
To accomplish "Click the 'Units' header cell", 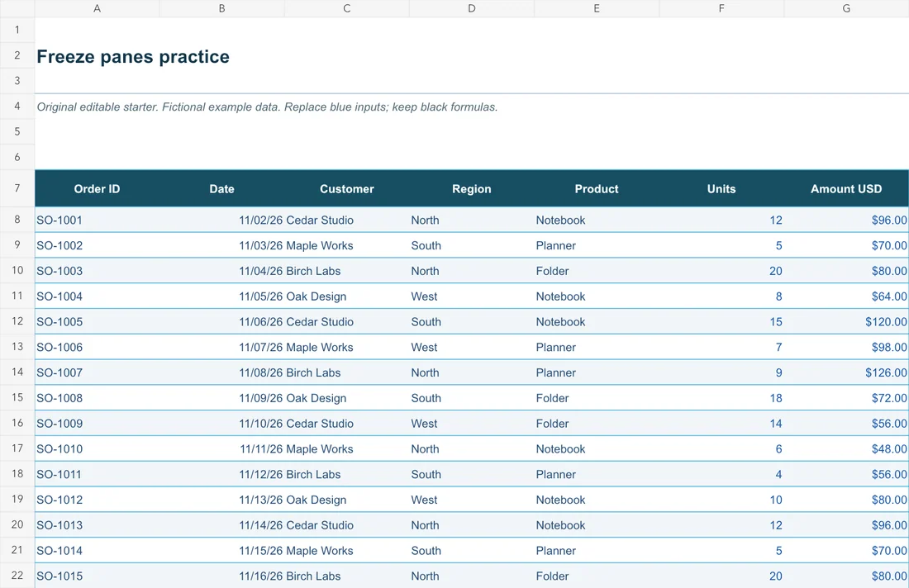I will (721, 189).
